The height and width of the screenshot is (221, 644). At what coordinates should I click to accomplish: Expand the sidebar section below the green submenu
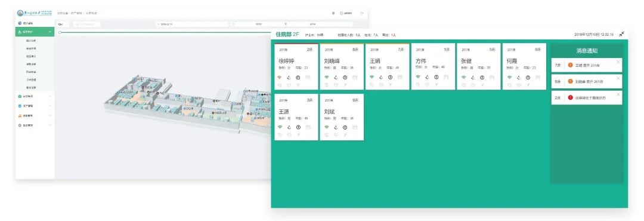(35, 96)
